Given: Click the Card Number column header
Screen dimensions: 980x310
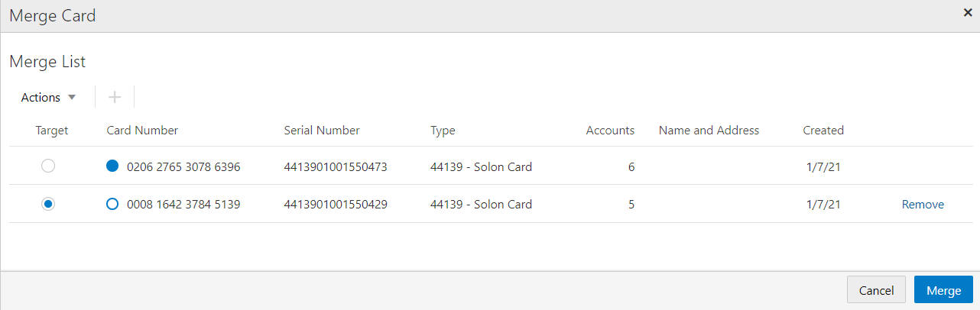Looking at the screenshot, I should tap(142, 130).
